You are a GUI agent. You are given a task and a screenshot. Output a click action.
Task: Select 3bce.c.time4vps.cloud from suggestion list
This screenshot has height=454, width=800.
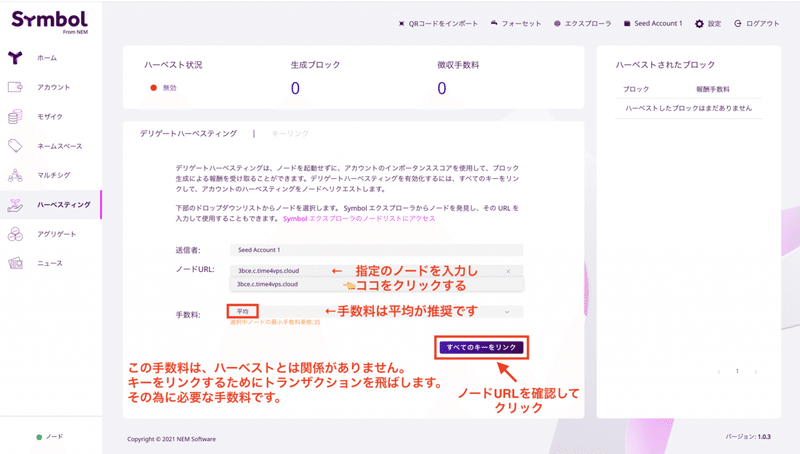tap(377, 284)
